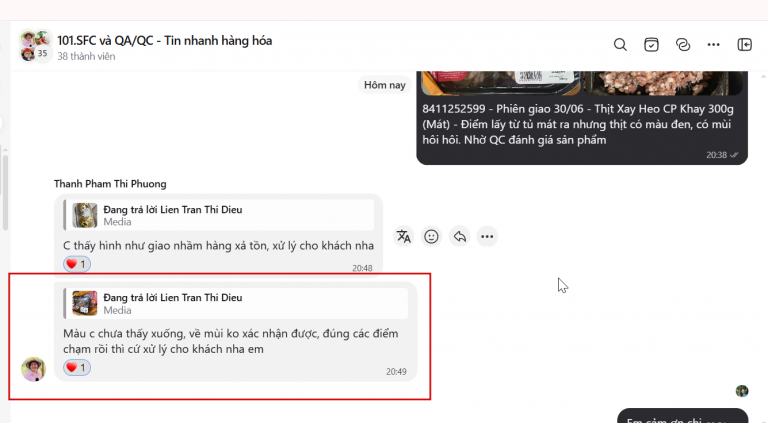Click message text starting 8411252599

click(x=578, y=124)
